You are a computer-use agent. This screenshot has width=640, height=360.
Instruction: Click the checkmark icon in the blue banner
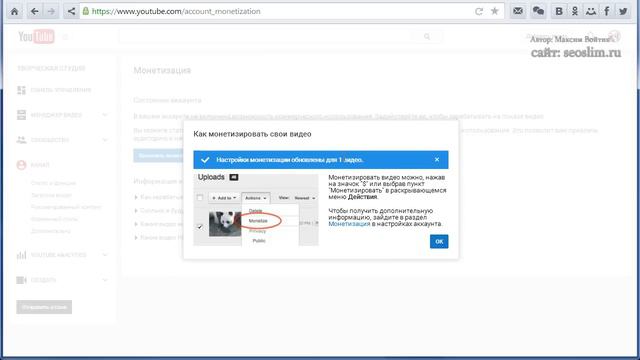coord(205,160)
